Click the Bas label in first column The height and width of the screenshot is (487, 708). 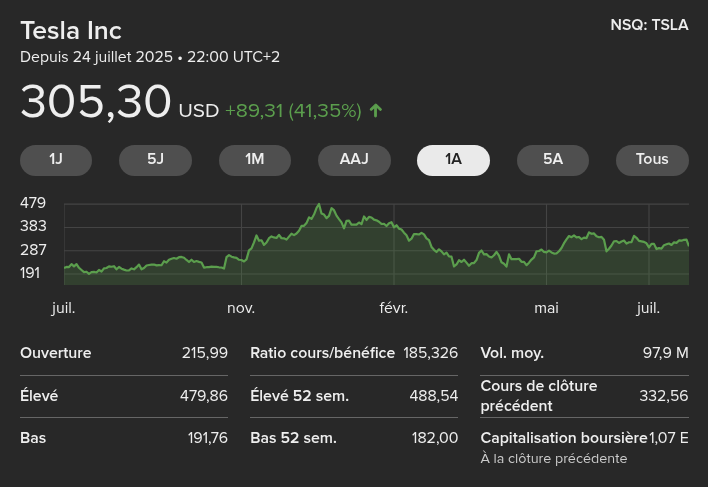tap(33, 438)
